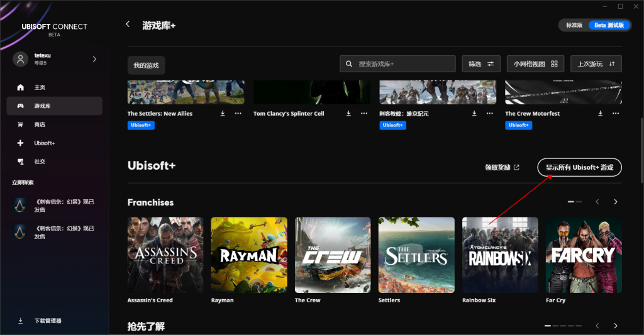Open 下载管理器 download manager
644x335 pixels.
(48, 321)
